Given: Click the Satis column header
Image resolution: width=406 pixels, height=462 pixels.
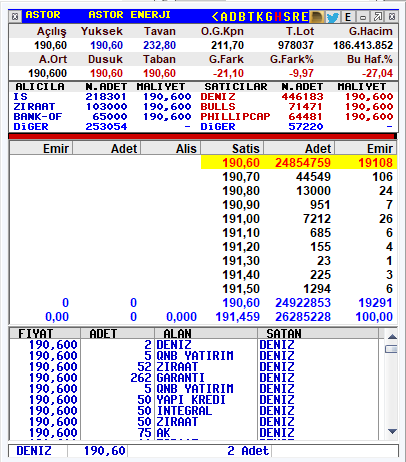Looking at the screenshot, I should click(x=232, y=148).
